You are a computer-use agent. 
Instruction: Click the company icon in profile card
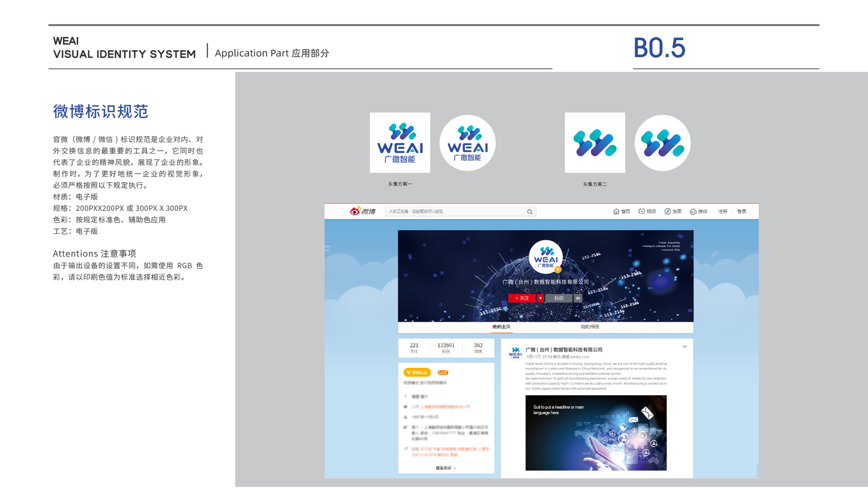pos(405,407)
